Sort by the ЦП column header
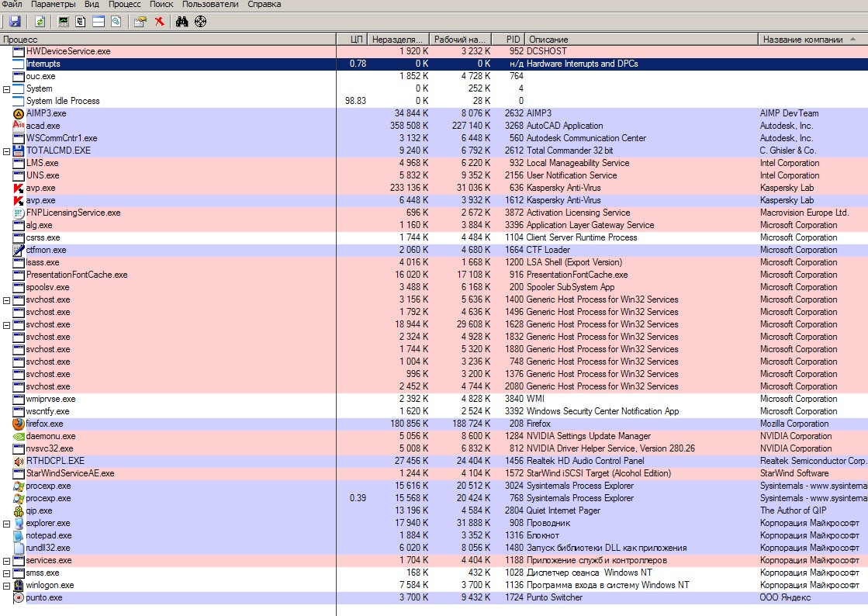The height and width of the screenshot is (616, 868). 352,40
